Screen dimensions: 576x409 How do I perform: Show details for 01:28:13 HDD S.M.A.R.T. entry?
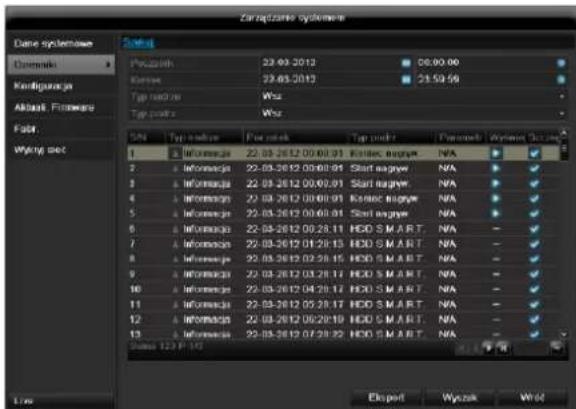(534, 244)
